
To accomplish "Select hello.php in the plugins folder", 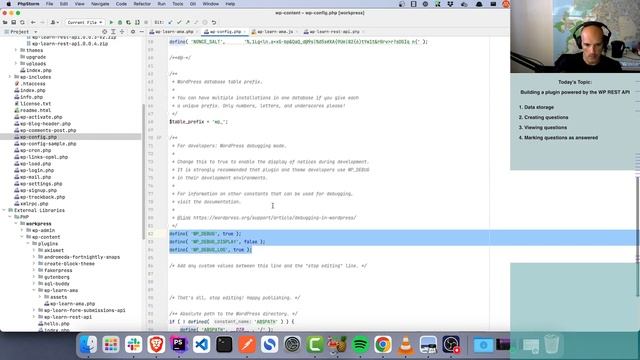I will [53, 324].
